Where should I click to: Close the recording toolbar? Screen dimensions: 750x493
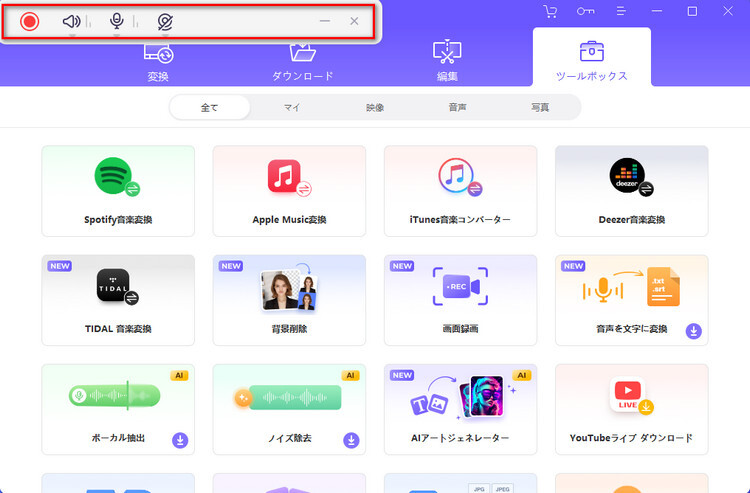[354, 21]
